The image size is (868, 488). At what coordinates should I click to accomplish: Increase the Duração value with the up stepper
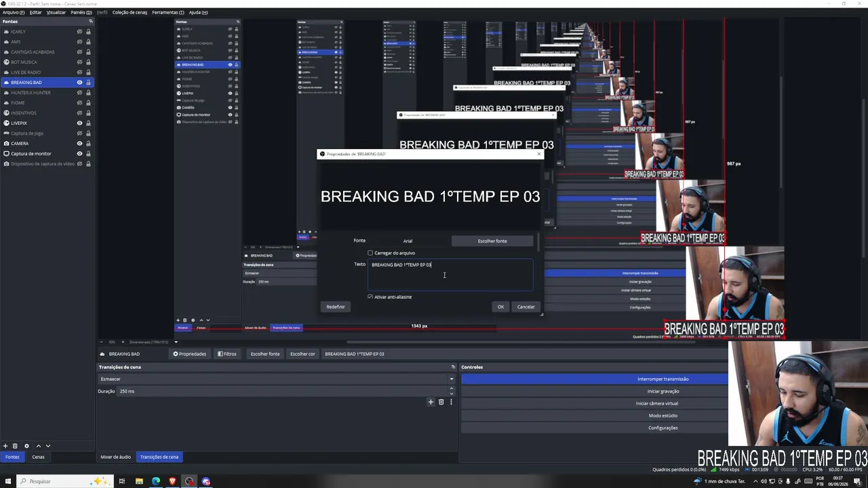452,388
